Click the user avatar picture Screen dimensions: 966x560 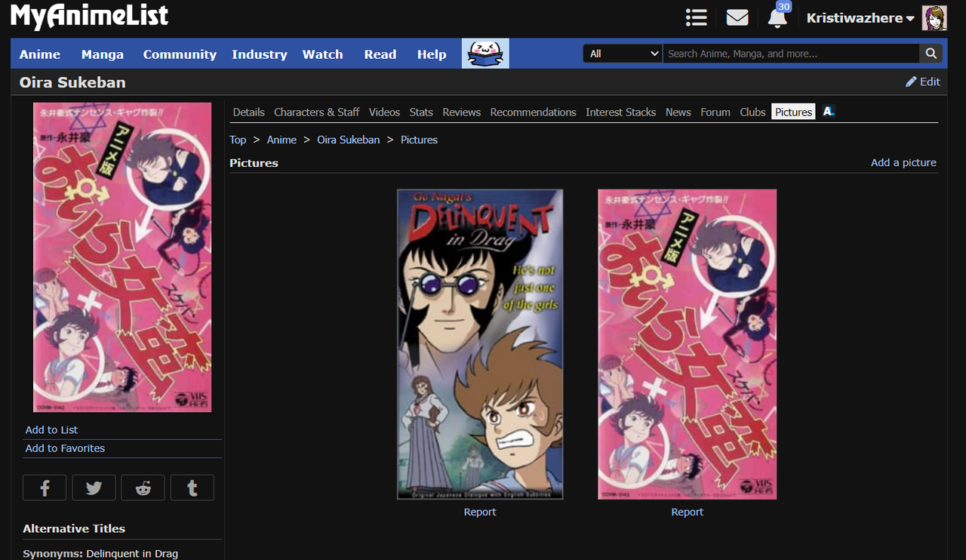click(934, 18)
